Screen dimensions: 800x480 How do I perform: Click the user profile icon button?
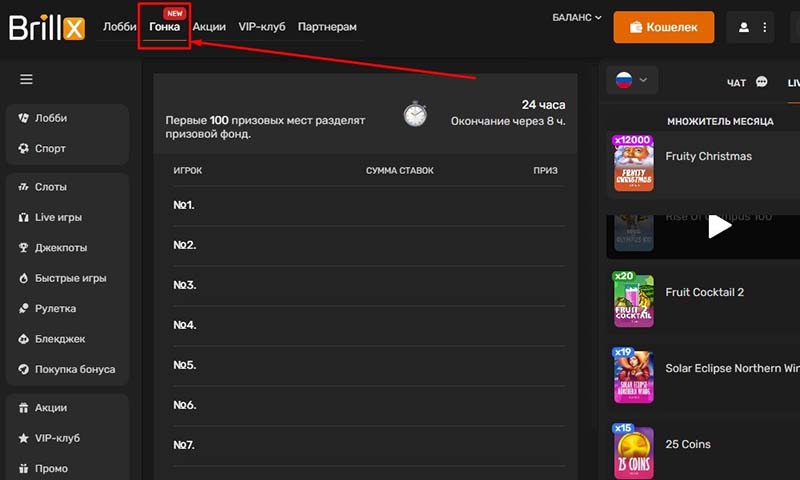(x=743, y=27)
